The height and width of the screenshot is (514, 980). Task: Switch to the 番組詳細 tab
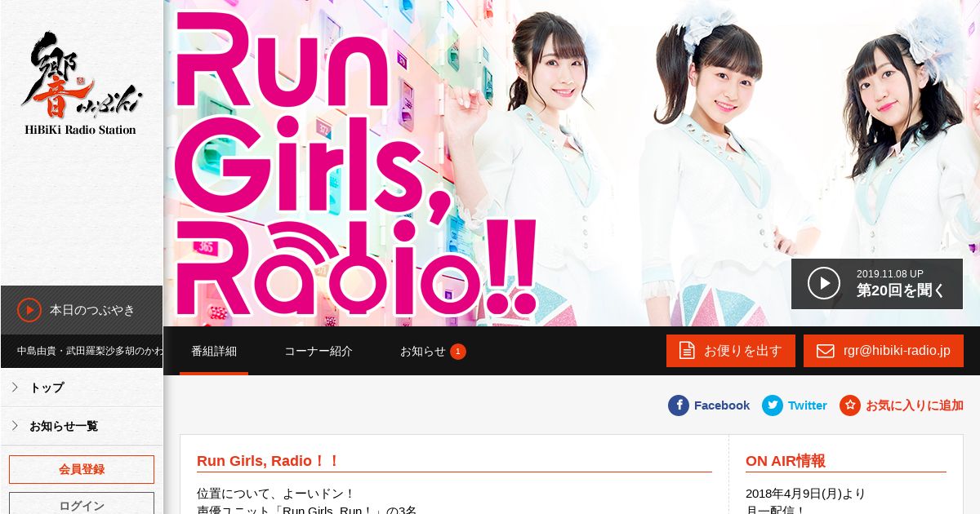pyautogui.click(x=214, y=351)
